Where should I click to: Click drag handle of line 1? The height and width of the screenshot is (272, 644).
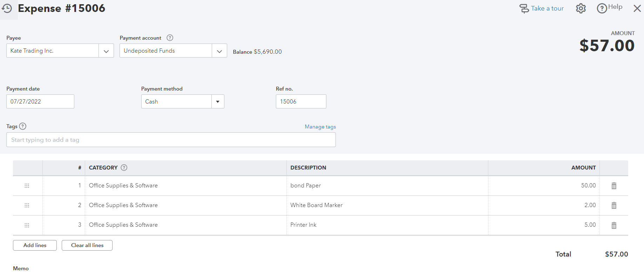point(27,186)
